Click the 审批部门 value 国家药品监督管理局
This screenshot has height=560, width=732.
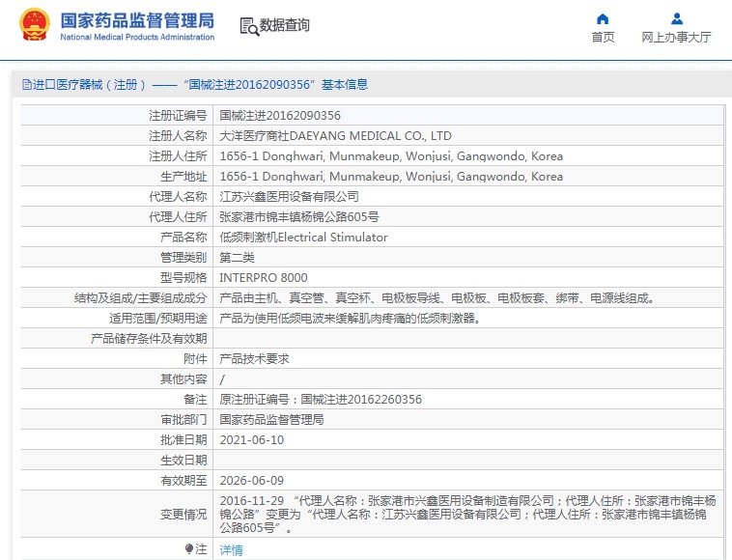(271, 420)
